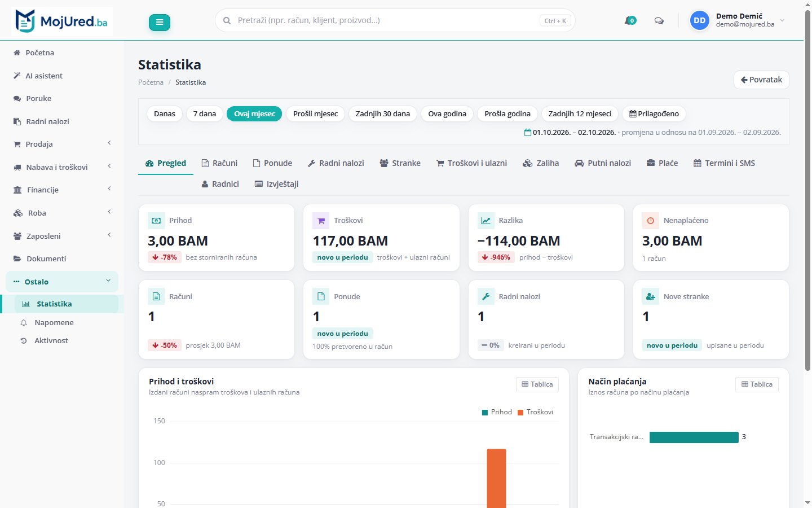
Task: Select the Danas period filter
Action: tap(165, 113)
